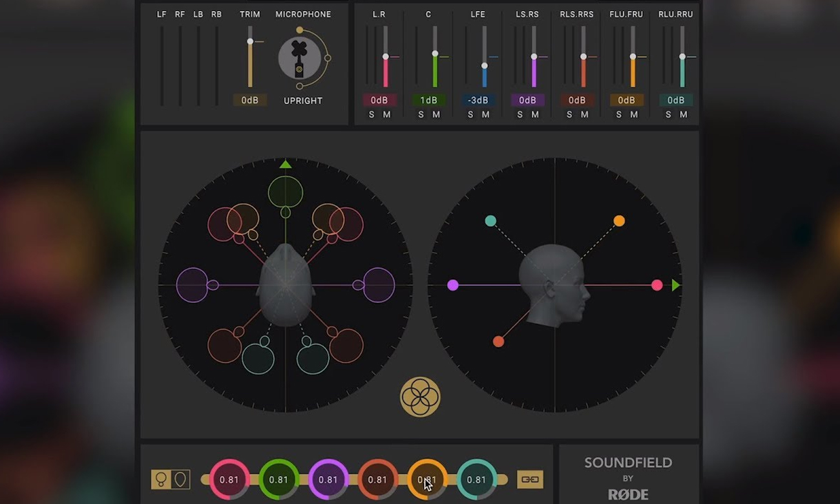Screen dimensions: 840x504
Task: Solo the FLU.FRU channel
Action: [618, 114]
